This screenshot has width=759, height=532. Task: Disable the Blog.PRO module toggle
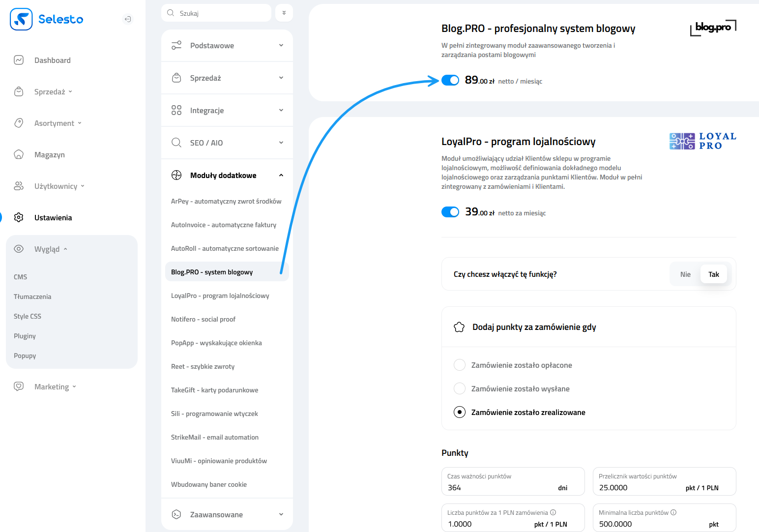pos(450,80)
